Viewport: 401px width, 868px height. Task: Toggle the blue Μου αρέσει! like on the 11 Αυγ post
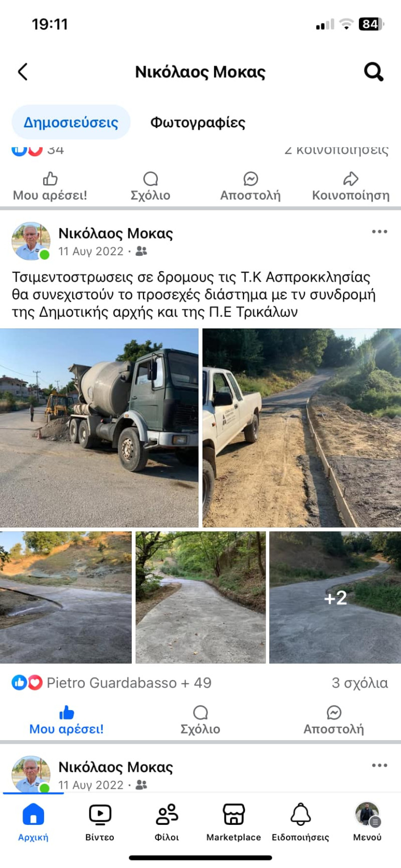click(67, 721)
